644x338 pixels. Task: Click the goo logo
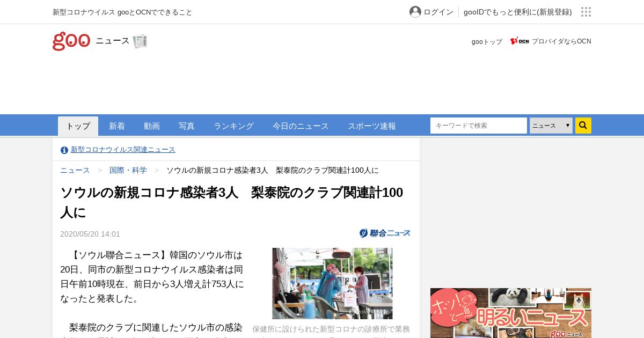tap(71, 41)
